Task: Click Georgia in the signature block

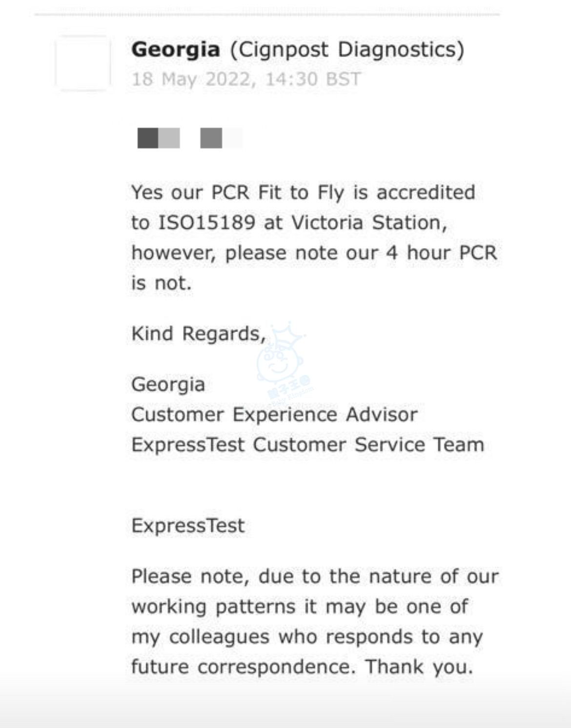Action: point(168,385)
